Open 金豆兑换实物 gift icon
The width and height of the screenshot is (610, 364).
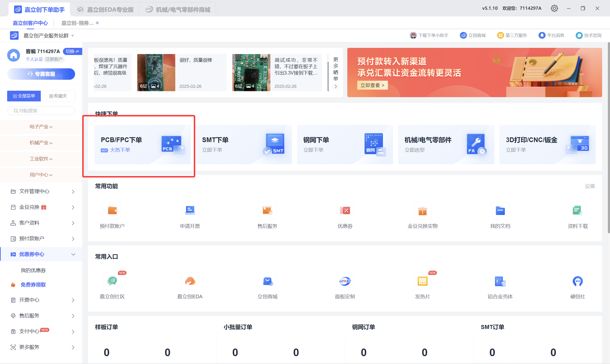(x=422, y=210)
